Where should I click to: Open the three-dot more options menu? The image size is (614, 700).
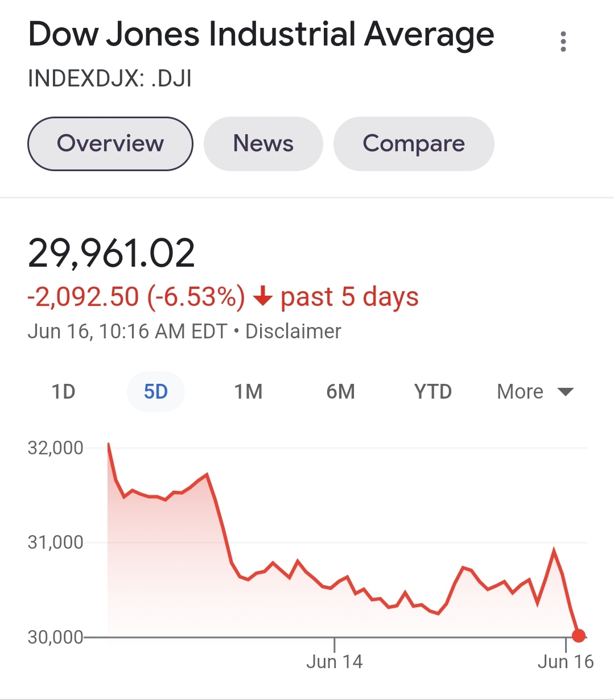(x=563, y=42)
